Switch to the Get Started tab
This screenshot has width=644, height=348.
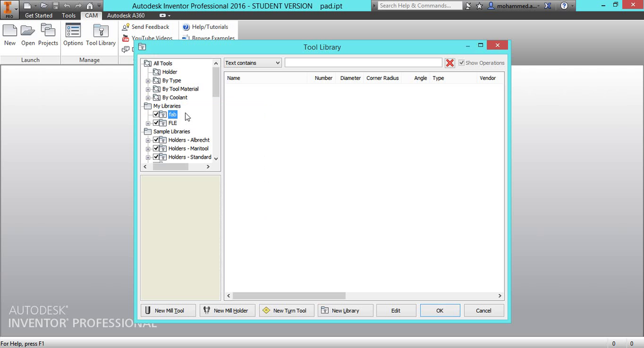(x=38, y=15)
